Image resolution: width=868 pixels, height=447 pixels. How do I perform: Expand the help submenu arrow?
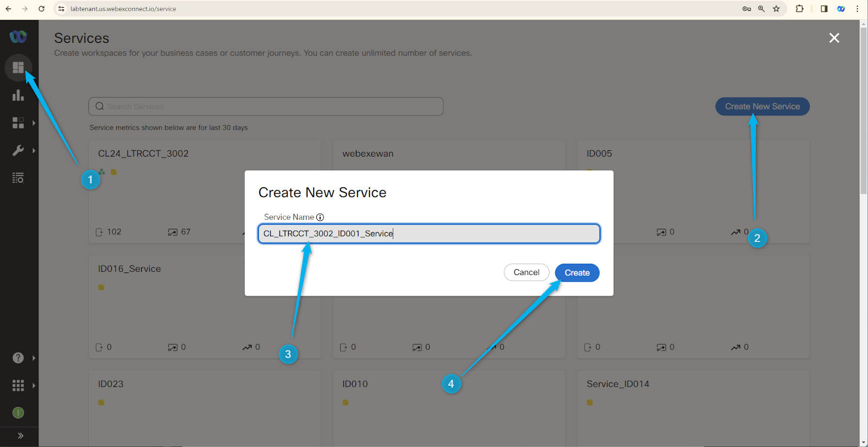click(x=34, y=358)
